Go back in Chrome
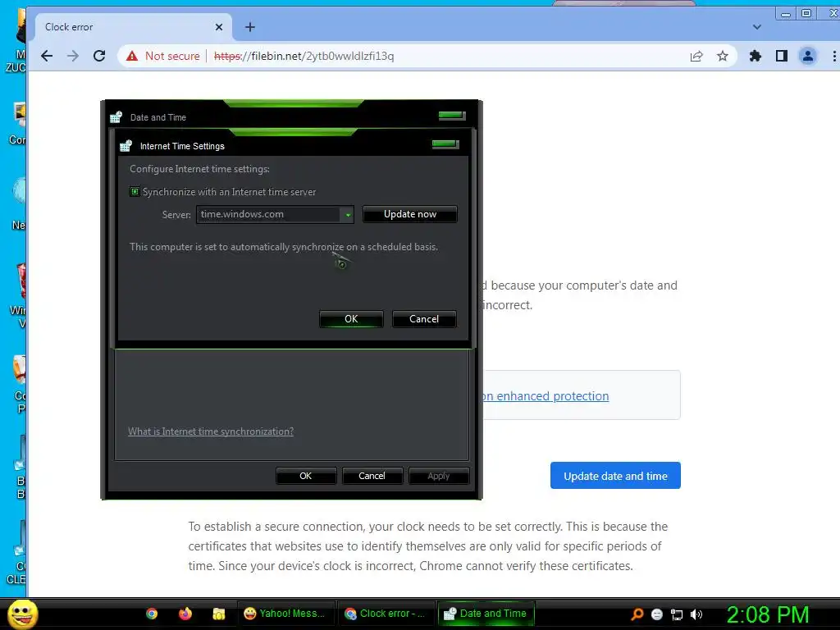 47,57
